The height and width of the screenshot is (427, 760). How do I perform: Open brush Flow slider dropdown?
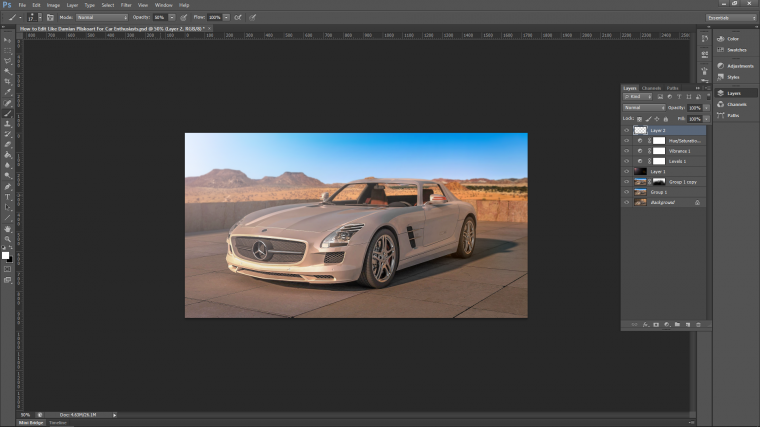(x=226, y=17)
